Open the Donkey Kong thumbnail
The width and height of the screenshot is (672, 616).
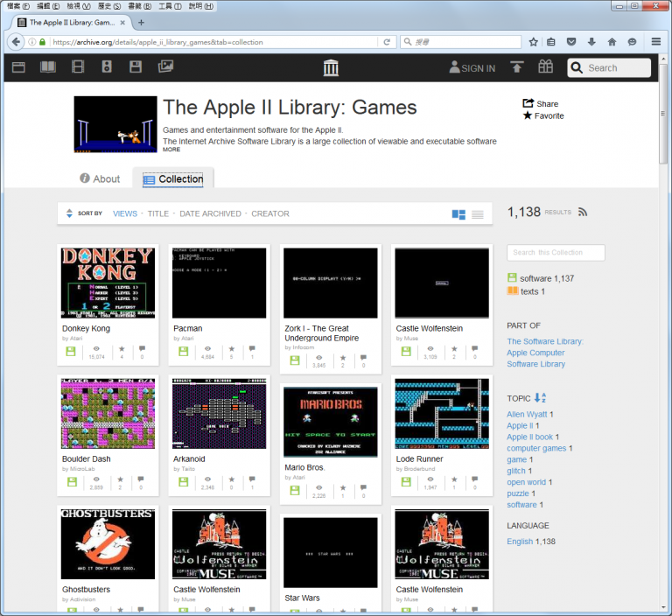[108, 283]
